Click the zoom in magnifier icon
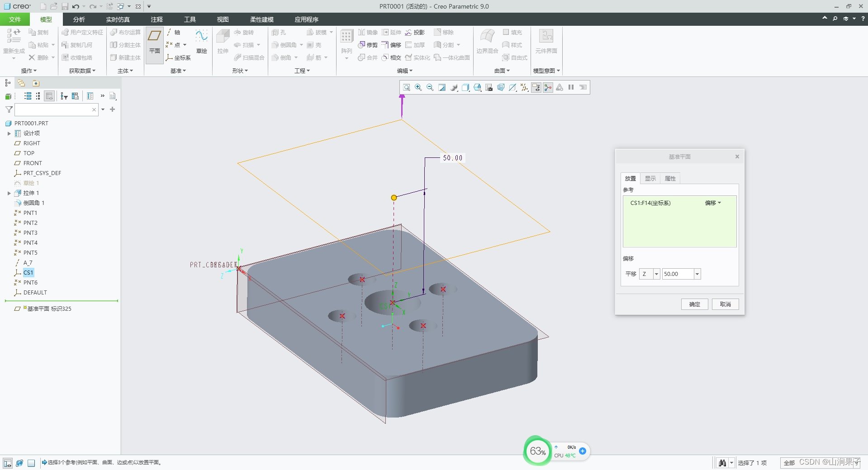This screenshot has height=470, width=868. [418, 87]
